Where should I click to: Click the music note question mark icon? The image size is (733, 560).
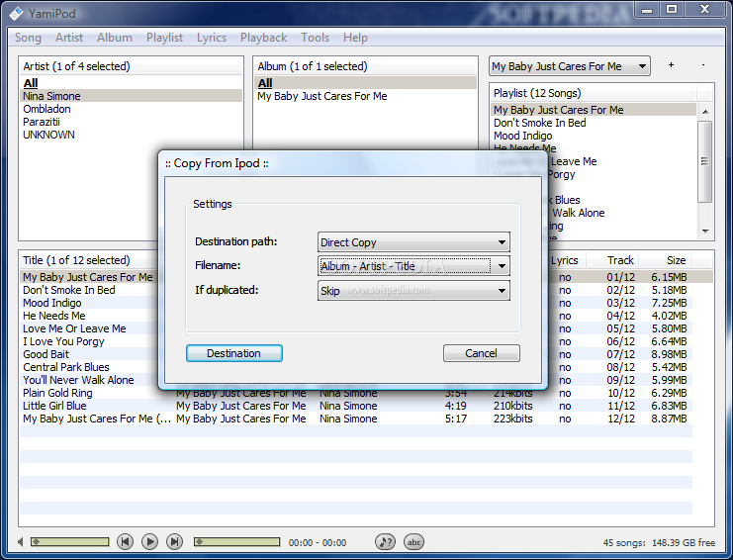point(385,542)
